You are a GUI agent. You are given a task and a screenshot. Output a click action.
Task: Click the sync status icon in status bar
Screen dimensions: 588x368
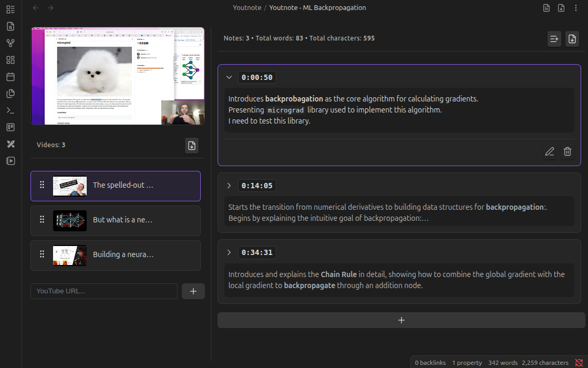pos(579,363)
